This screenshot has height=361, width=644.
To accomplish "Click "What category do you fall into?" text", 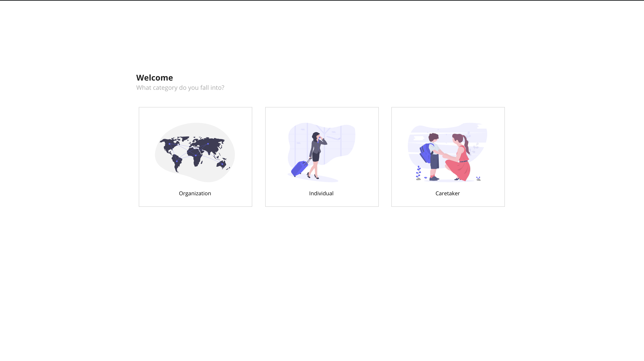I will (x=180, y=88).
